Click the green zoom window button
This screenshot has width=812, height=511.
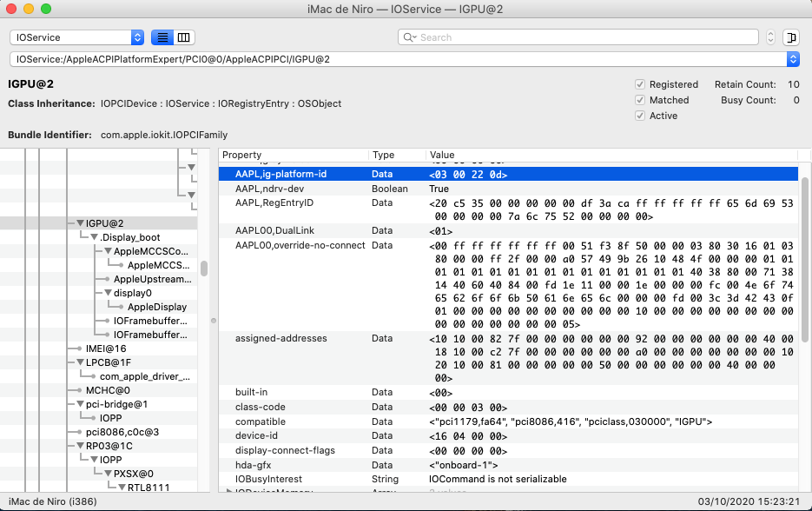(x=46, y=9)
